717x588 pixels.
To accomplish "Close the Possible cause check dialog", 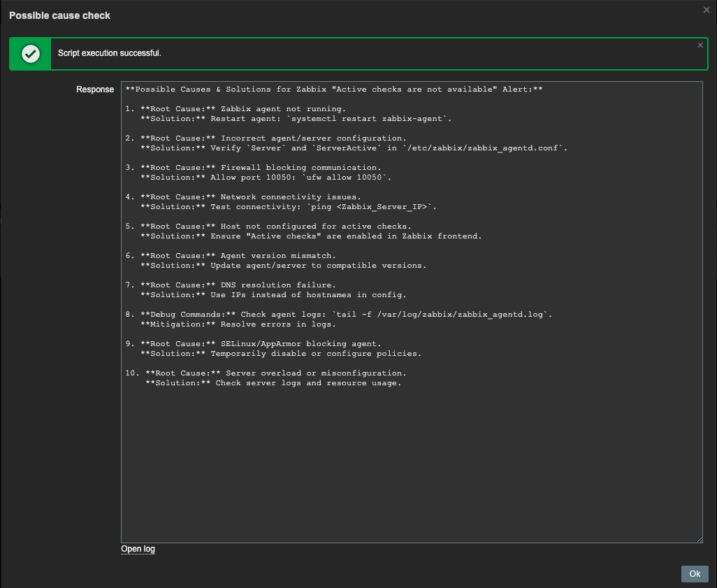I will [706, 10].
